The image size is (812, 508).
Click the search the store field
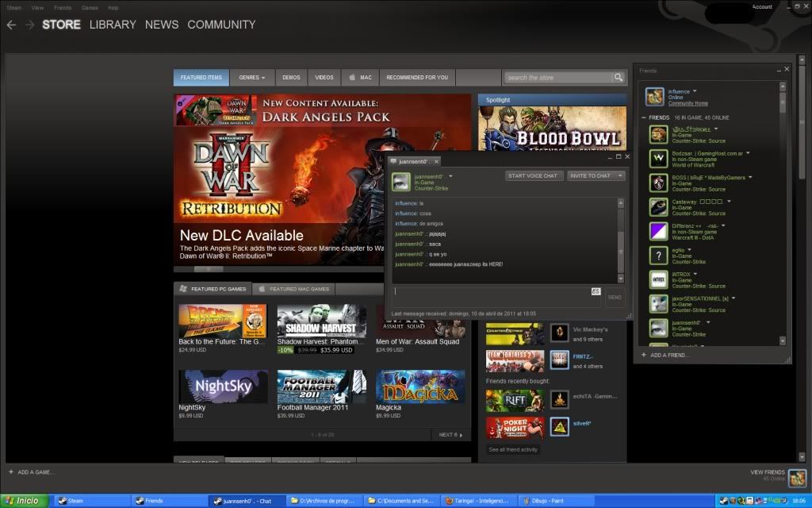[558, 78]
